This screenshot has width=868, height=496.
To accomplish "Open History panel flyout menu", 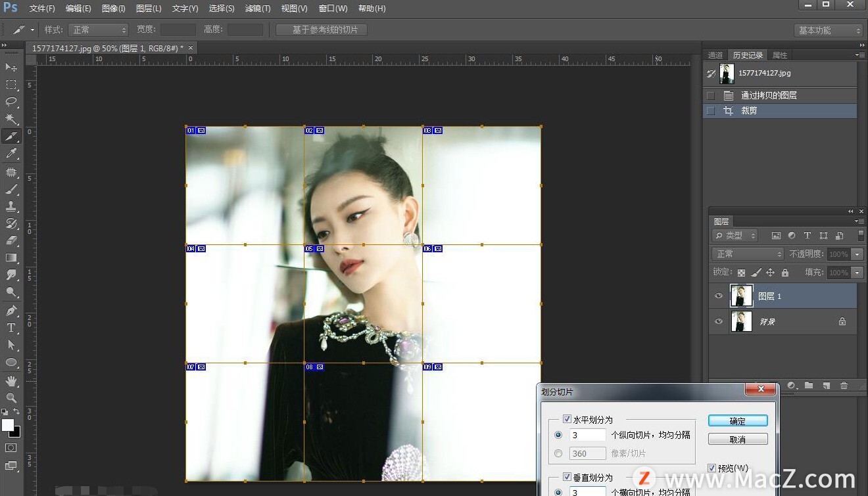I will (x=860, y=55).
